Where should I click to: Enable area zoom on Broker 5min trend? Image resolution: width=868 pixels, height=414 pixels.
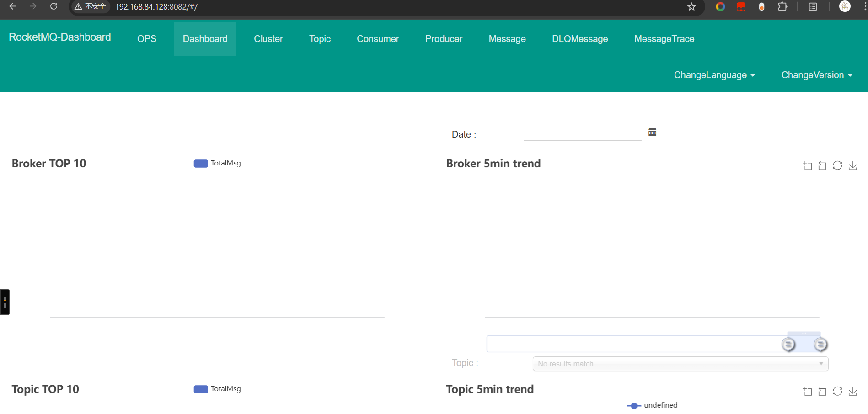click(808, 165)
